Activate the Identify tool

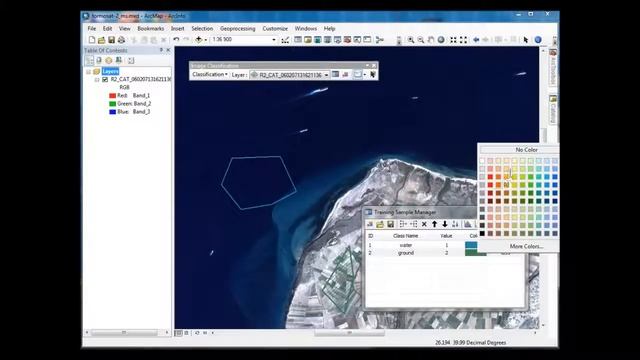538,40
